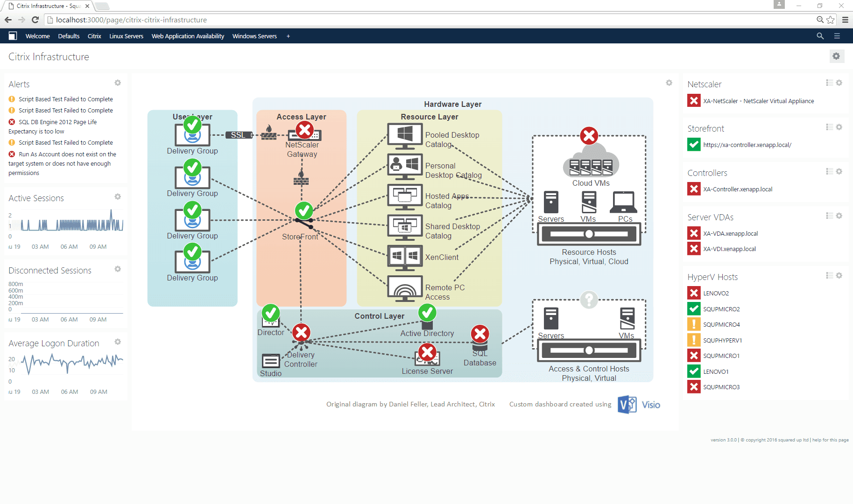Image resolution: width=853 pixels, height=504 pixels.
Task: Click the help for this page link
Action: coord(830,440)
